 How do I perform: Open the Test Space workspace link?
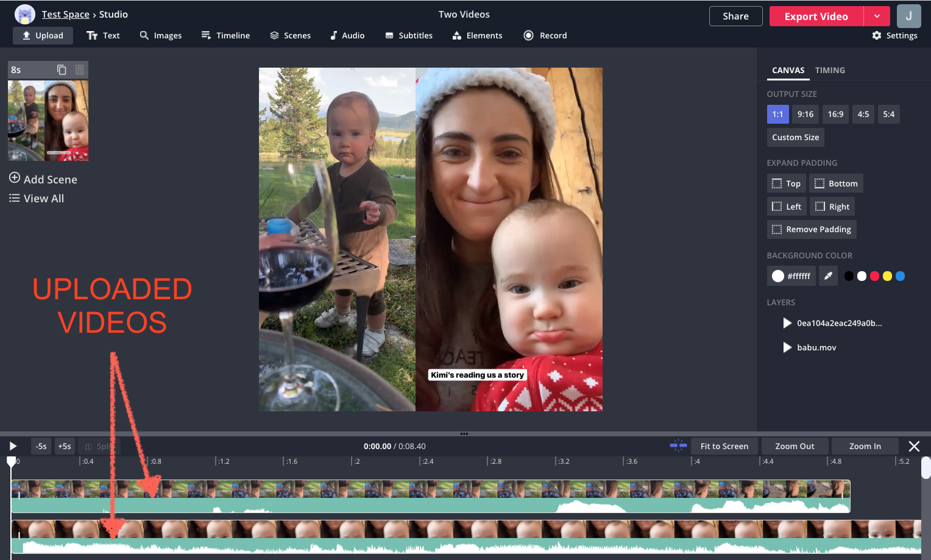coord(66,14)
